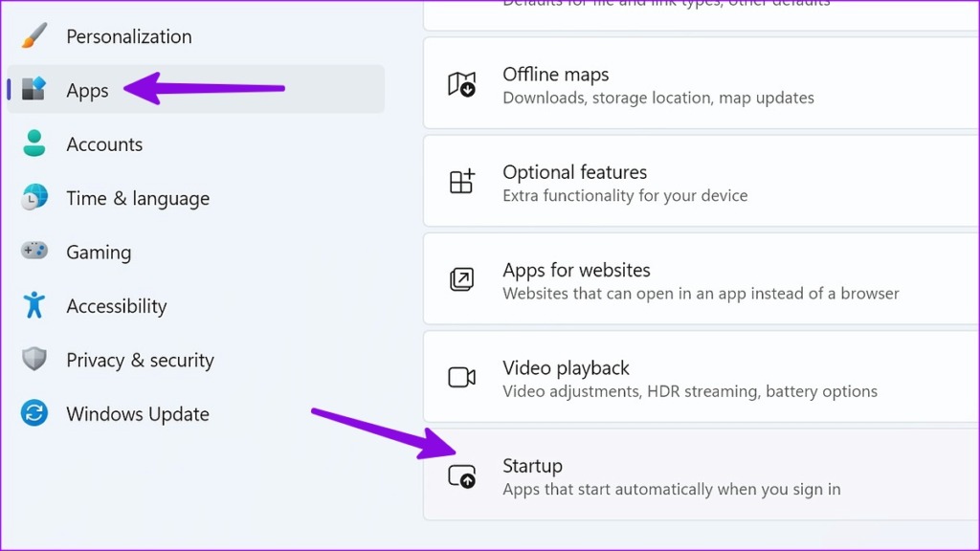The height and width of the screenshot is (551, 980).
Task: Click the Offline maps icon
Action: click(462, 84)
